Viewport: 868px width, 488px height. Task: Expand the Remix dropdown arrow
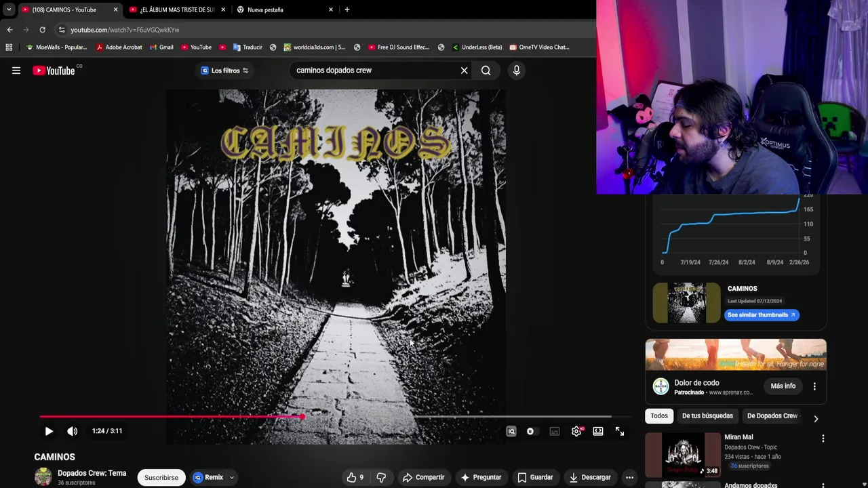pos(232,477)
